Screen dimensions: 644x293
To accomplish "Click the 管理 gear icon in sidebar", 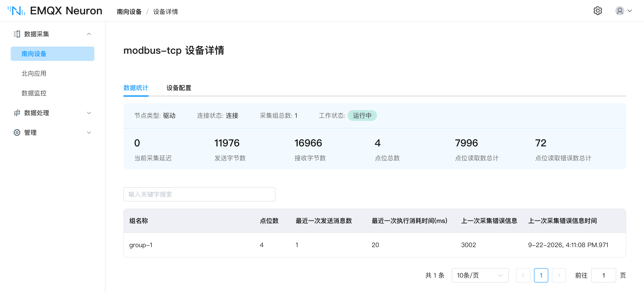I will (17, 133).
